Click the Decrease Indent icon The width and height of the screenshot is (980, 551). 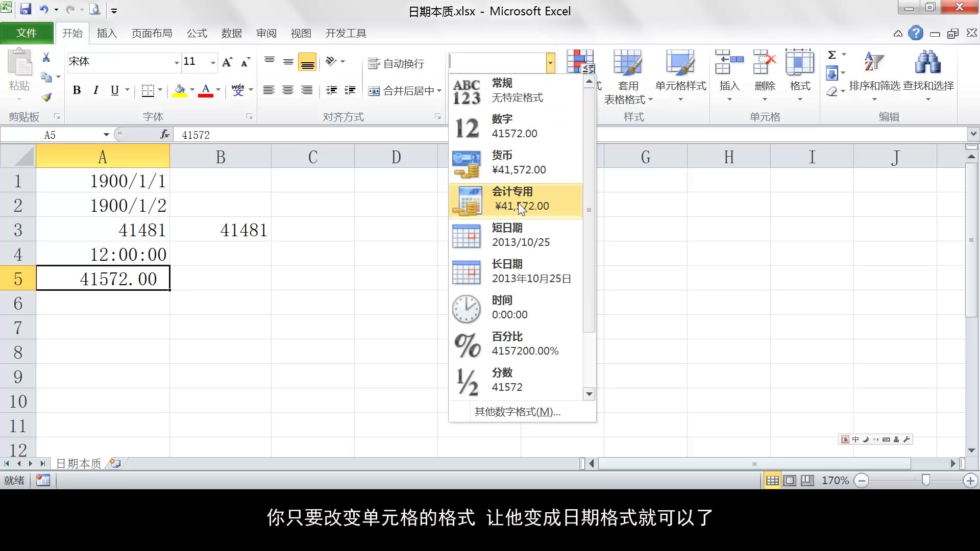[332, 90]
